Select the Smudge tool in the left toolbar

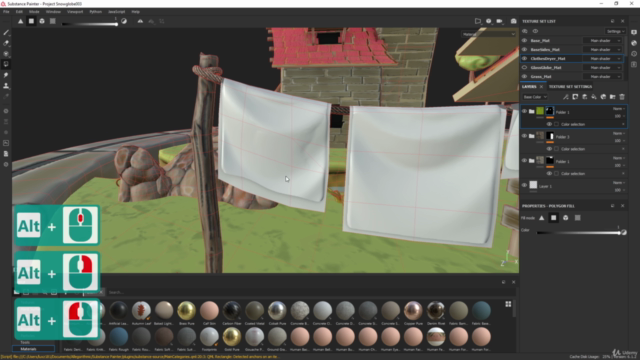click(6, 75)
